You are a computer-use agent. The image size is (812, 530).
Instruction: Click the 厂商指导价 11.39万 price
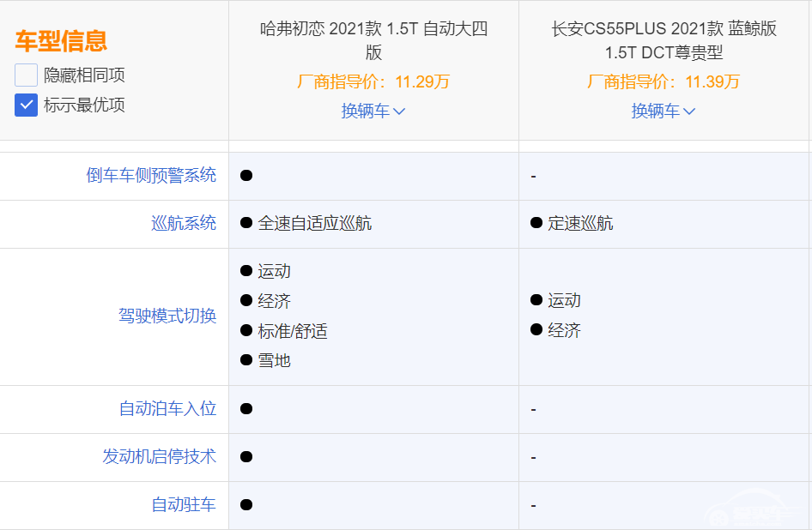(x=664, y=81)
